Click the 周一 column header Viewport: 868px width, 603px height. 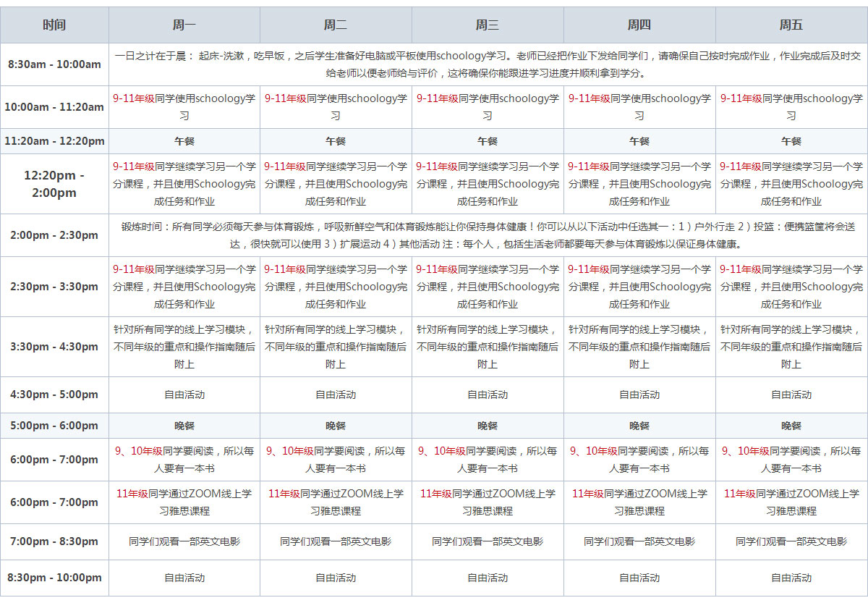pos(184,25)
